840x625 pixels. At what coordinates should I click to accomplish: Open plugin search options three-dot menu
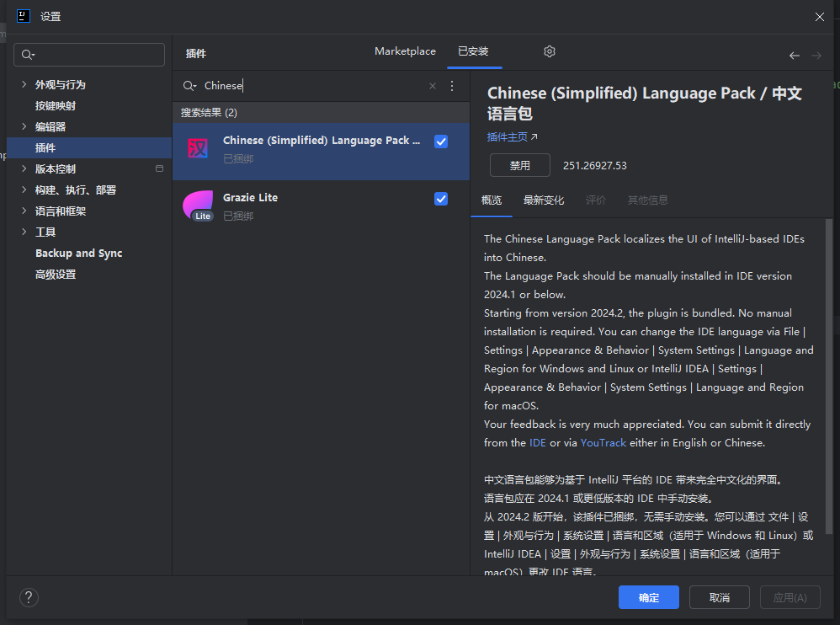coord(452,86)
